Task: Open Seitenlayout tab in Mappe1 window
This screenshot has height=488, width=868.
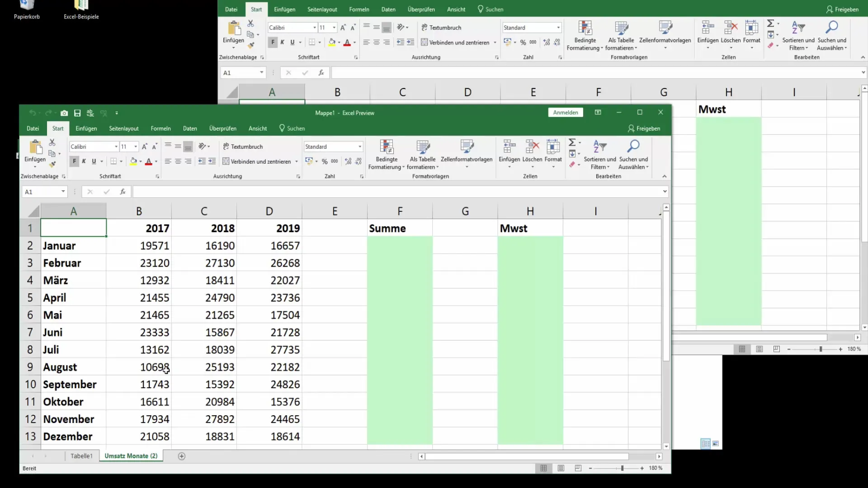Action: tap(124, 128)
